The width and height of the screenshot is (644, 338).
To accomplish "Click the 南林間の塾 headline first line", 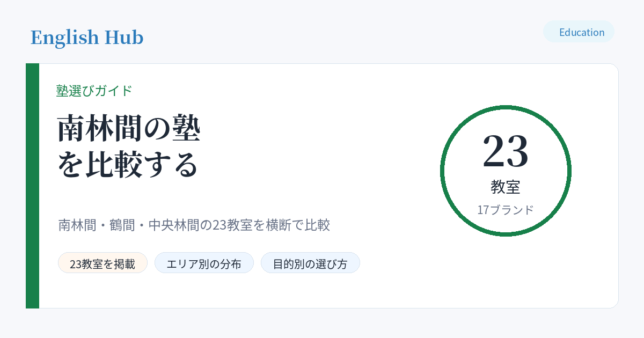I will 129,129.
